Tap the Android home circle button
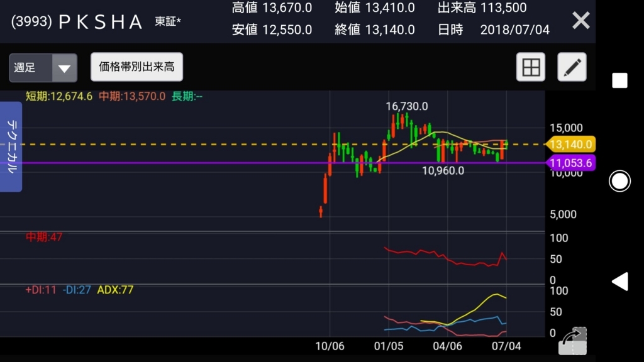The height and width of the screenshot is (362, 644). (619, 181)
